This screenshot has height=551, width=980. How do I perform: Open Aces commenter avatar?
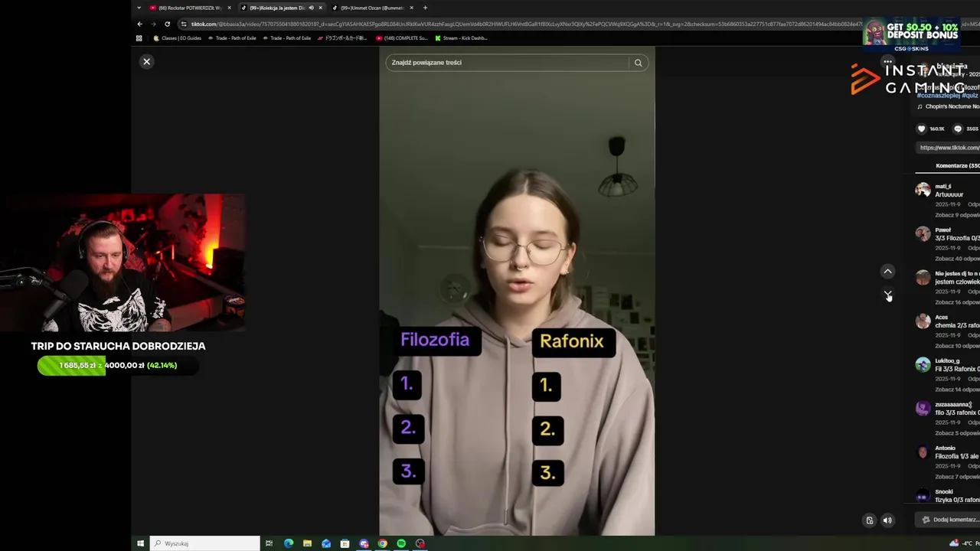coord(923,321)
